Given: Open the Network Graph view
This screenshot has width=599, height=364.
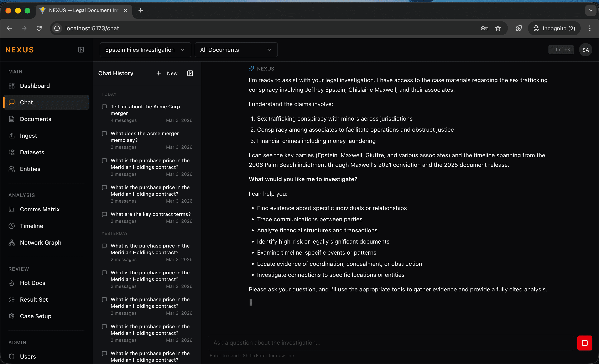Looking at the screenshot, I should point(40,242).
